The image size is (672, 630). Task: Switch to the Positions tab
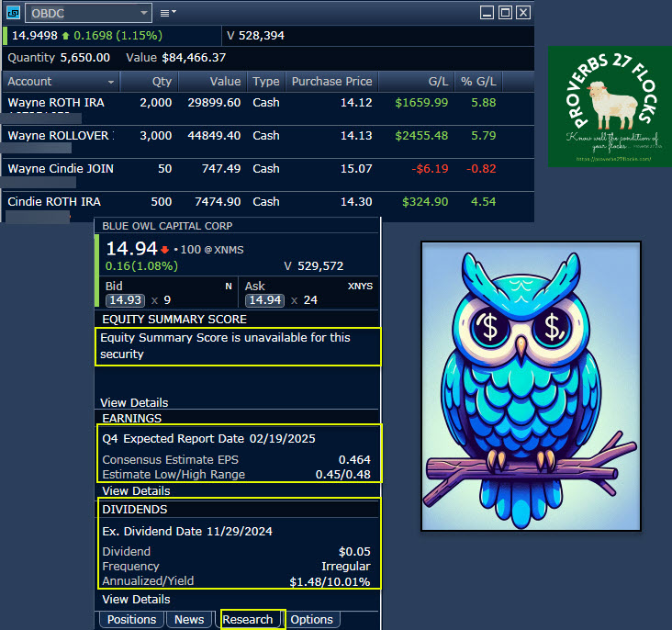pos(131,619)
